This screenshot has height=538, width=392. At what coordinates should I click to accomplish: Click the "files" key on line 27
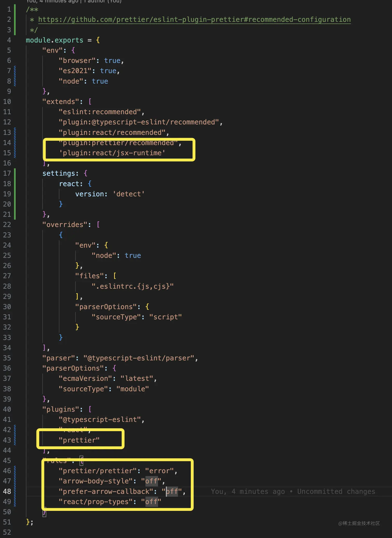pos(89,276)
